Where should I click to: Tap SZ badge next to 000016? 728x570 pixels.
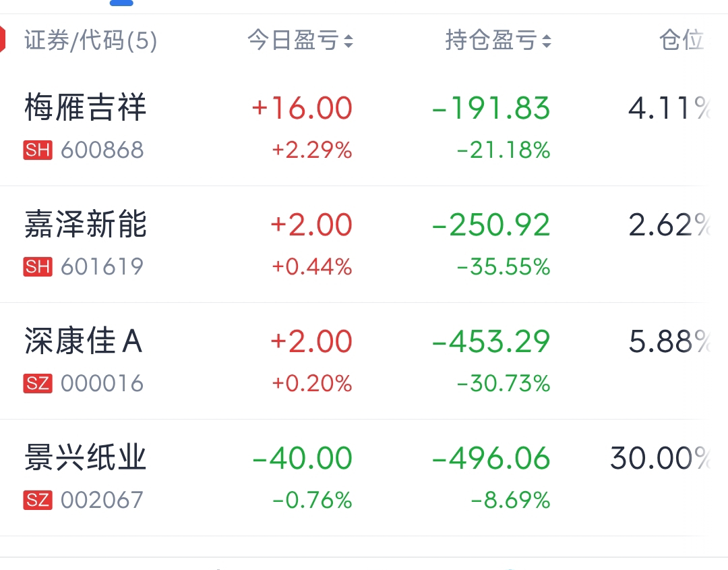coord(38,383)
